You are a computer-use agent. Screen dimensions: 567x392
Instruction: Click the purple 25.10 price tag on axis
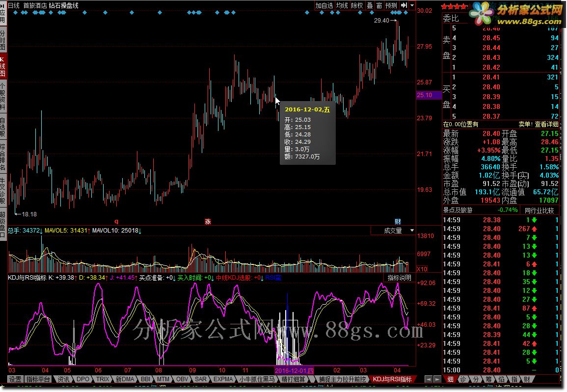tap(429, 95)
